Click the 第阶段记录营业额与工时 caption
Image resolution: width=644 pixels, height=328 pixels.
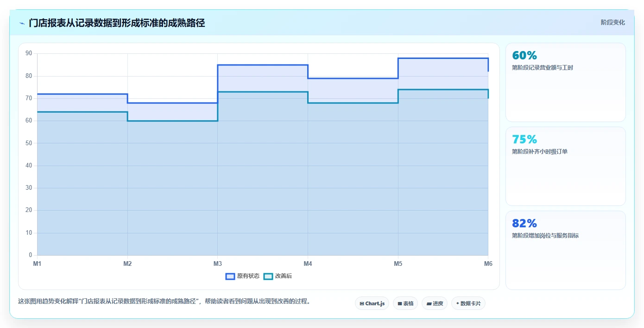click(x=543, y=68)
